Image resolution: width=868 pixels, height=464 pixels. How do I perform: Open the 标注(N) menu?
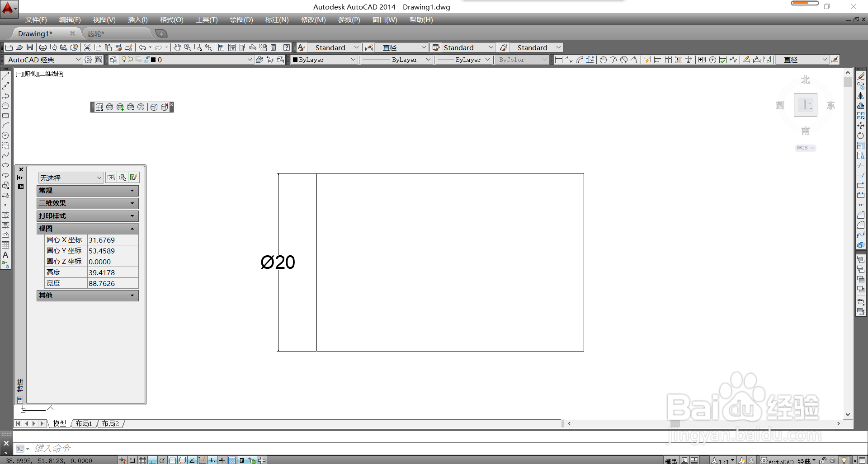[277, 20]
